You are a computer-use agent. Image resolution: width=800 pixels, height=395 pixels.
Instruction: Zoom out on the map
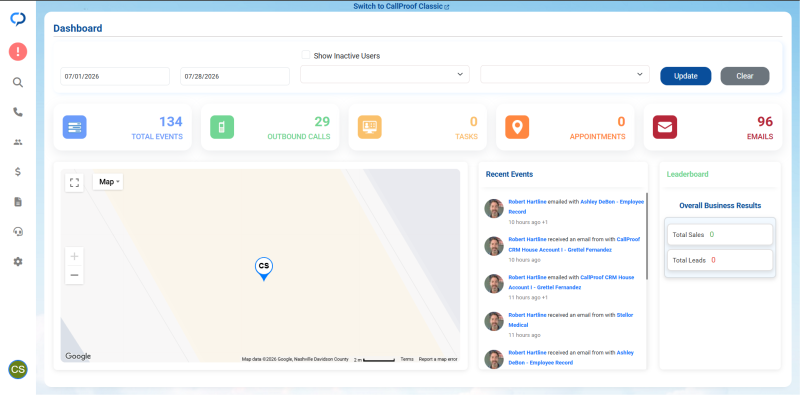(74, 275)
